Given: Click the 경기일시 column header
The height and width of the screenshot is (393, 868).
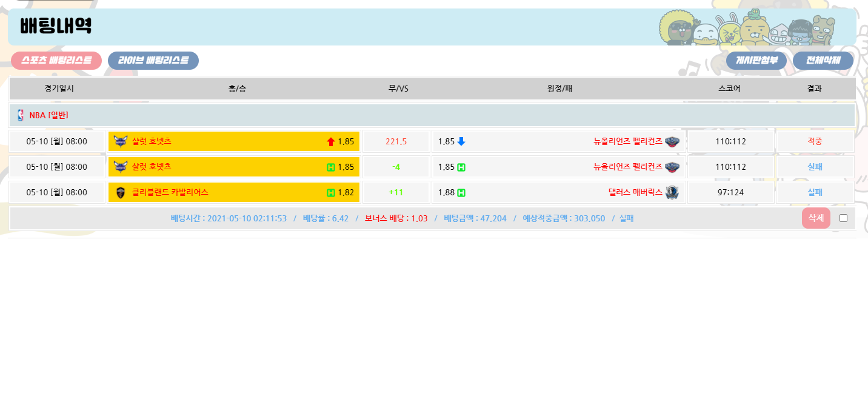Looking at the screenshot, I should point(59,89).
